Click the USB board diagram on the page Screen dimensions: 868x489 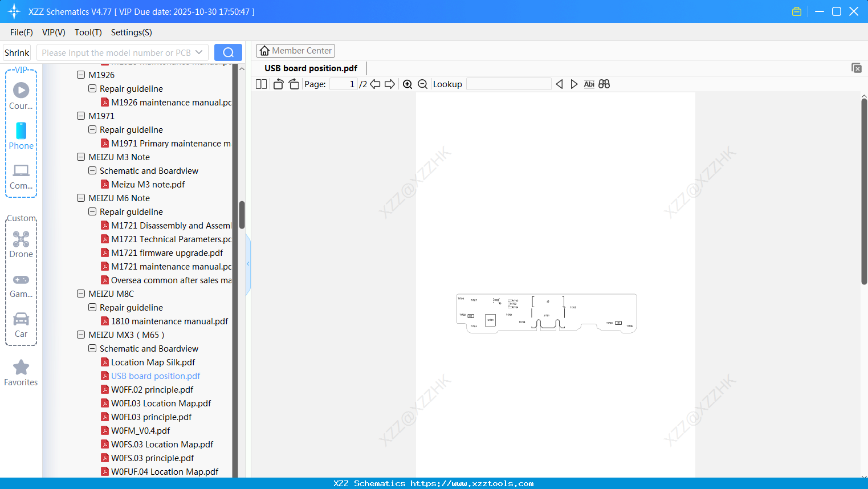(x=547, y=313)
